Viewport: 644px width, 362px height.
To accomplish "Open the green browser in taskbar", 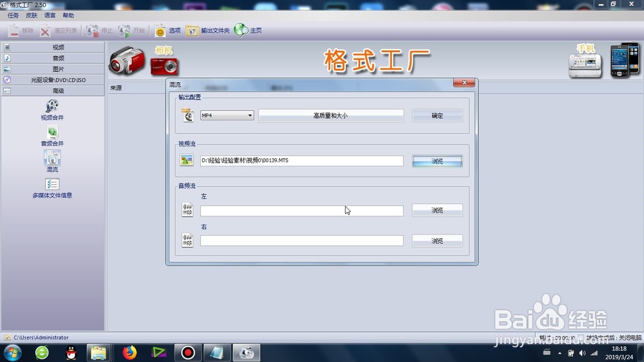I will [x=42, y=352].
